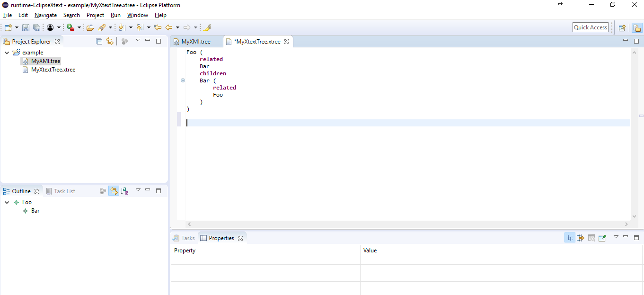
Task: Open the user avatar icon's dropdown arrow
Action: (59, 27)
